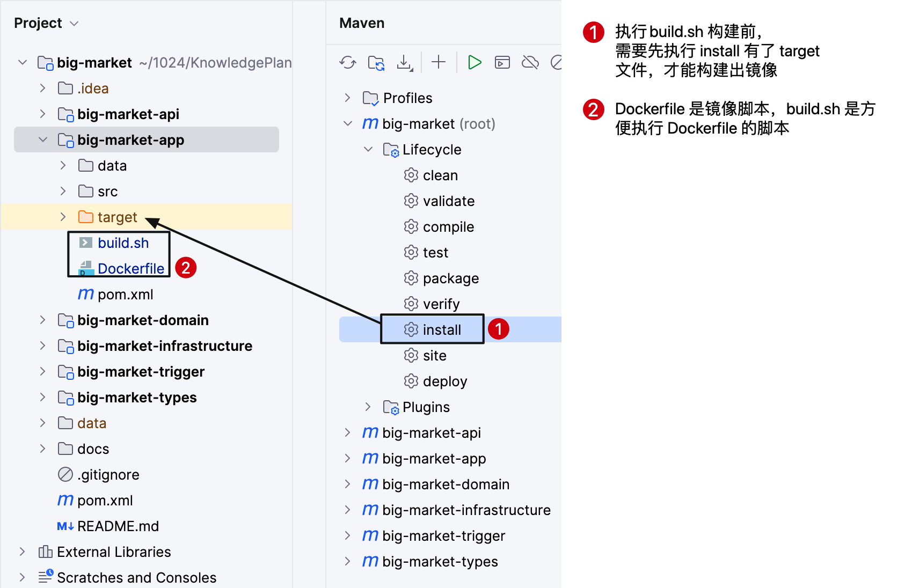This screenshot has width=905, height=588.
Task: Select External Libraries node
Action: click(114, 552)
